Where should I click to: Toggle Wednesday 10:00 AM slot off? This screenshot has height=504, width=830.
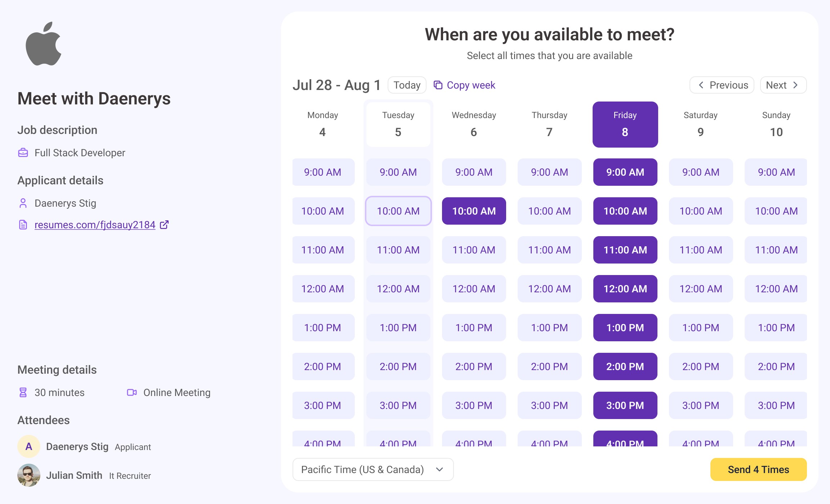pos(474,211)
